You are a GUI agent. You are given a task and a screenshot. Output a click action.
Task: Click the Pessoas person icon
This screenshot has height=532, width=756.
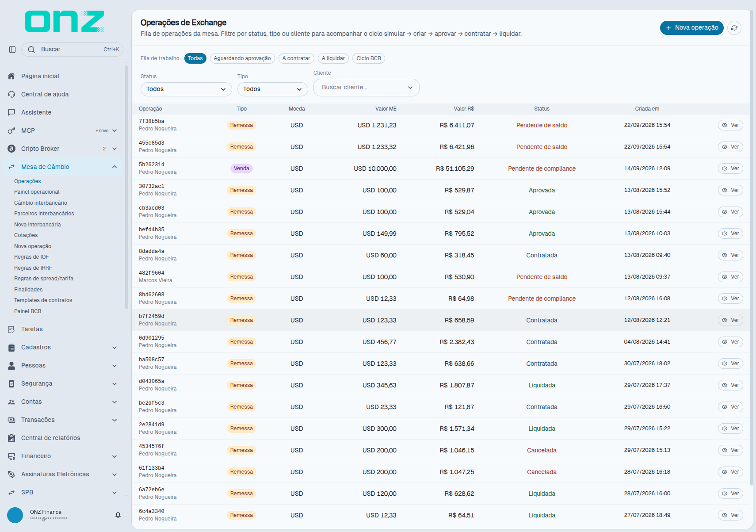tap(11, 365)
